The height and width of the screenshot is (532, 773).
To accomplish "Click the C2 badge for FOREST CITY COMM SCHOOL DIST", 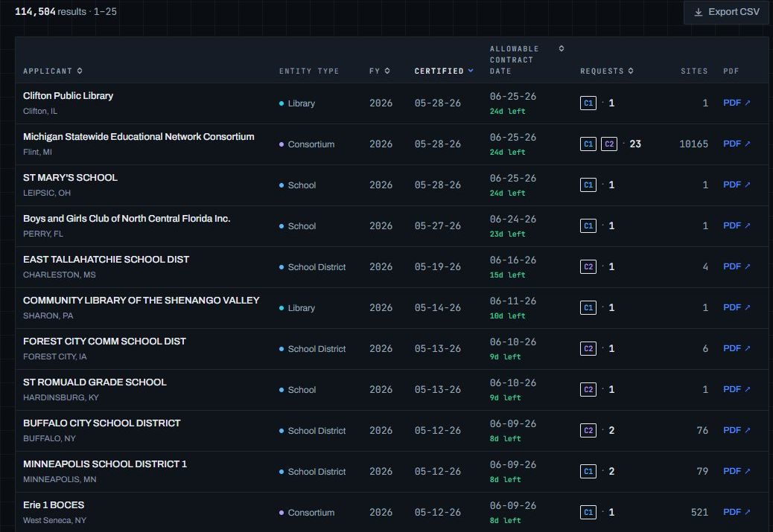I will [588, 348].
